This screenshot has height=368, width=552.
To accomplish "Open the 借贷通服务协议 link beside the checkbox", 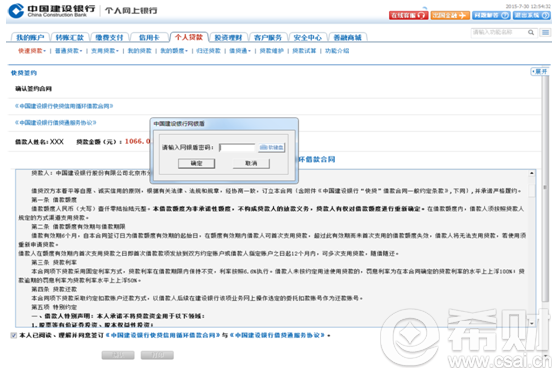I will [x=277, y=335].
